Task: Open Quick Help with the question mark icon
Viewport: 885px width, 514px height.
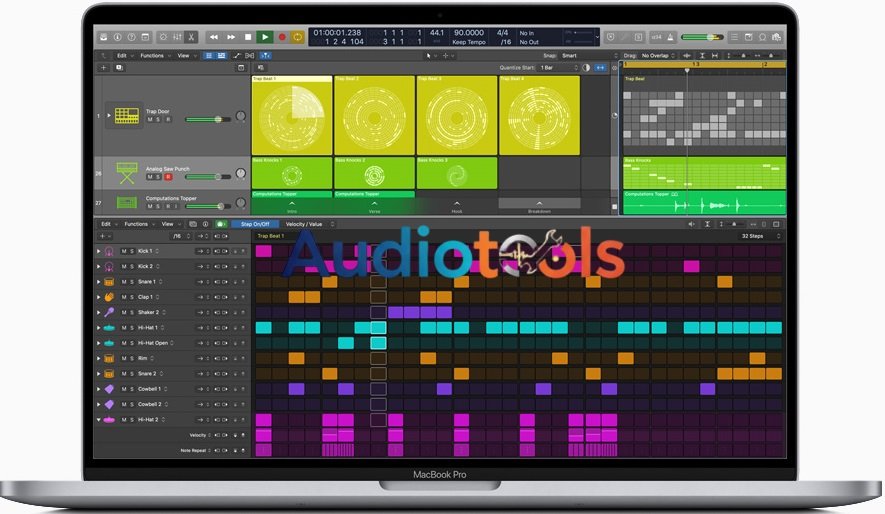Action: [x=132, y=37]
